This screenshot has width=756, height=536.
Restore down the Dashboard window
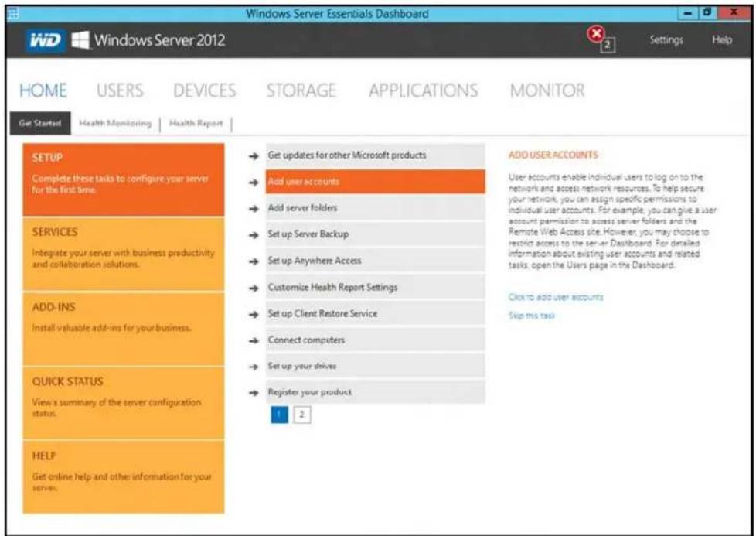tap(708, 13)
